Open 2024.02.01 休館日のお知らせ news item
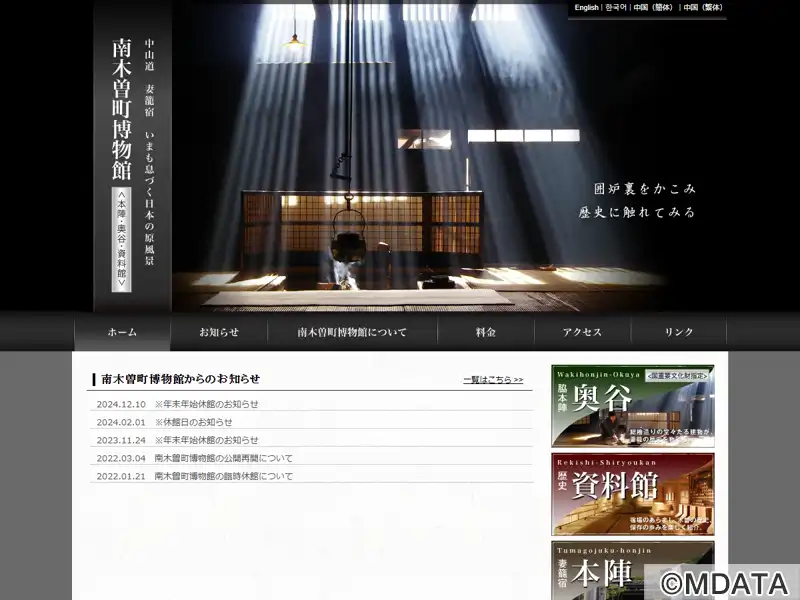The image size is (800, 600). tap(193, 422)
